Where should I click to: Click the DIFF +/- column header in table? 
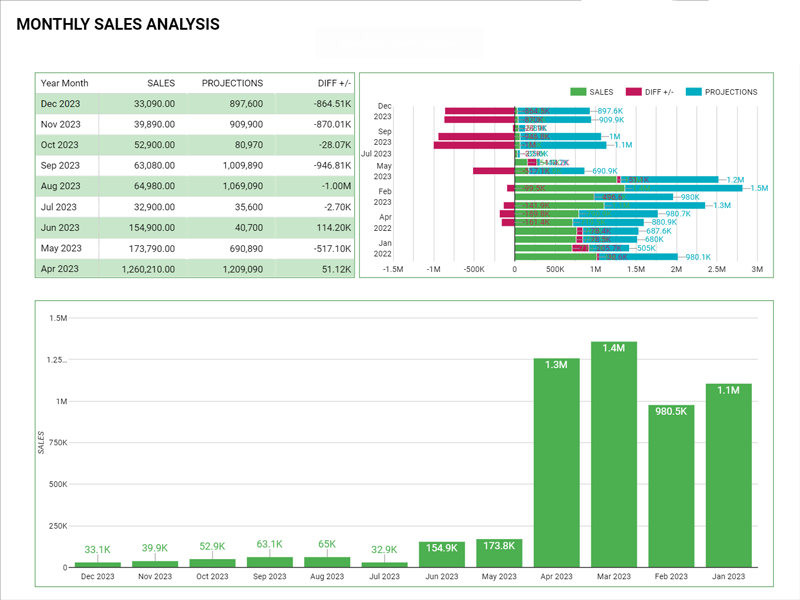tap(331, 83)
